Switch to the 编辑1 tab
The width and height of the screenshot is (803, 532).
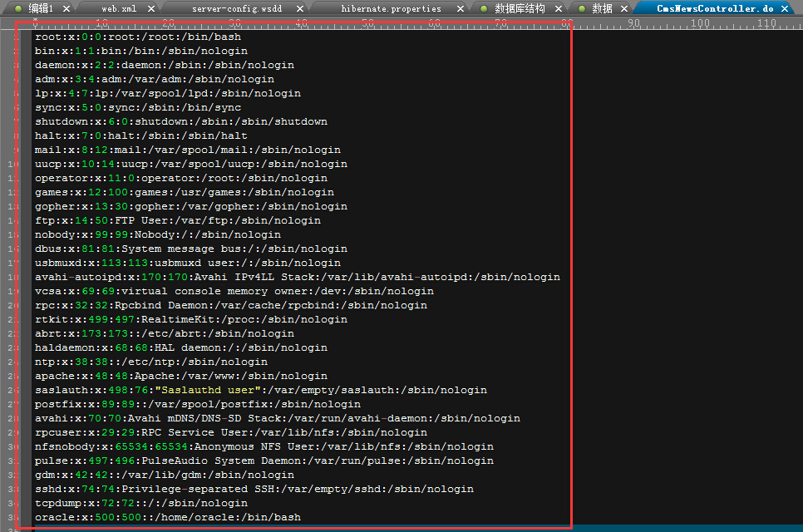click(41, 8)
